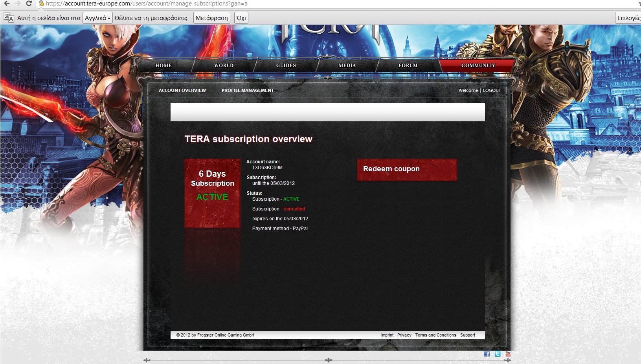
Task: Click the browser forward arrow
Action: [x=18, y=4]
